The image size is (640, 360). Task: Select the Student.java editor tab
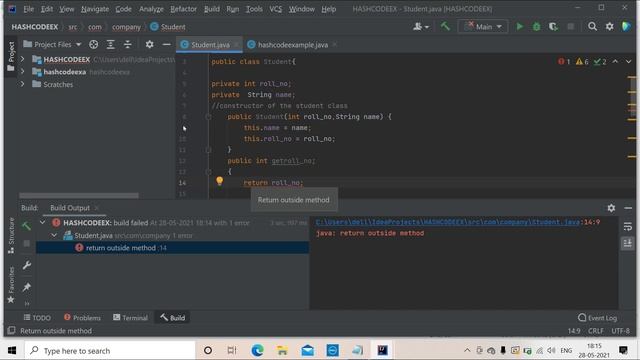click(x=210, y=45)
